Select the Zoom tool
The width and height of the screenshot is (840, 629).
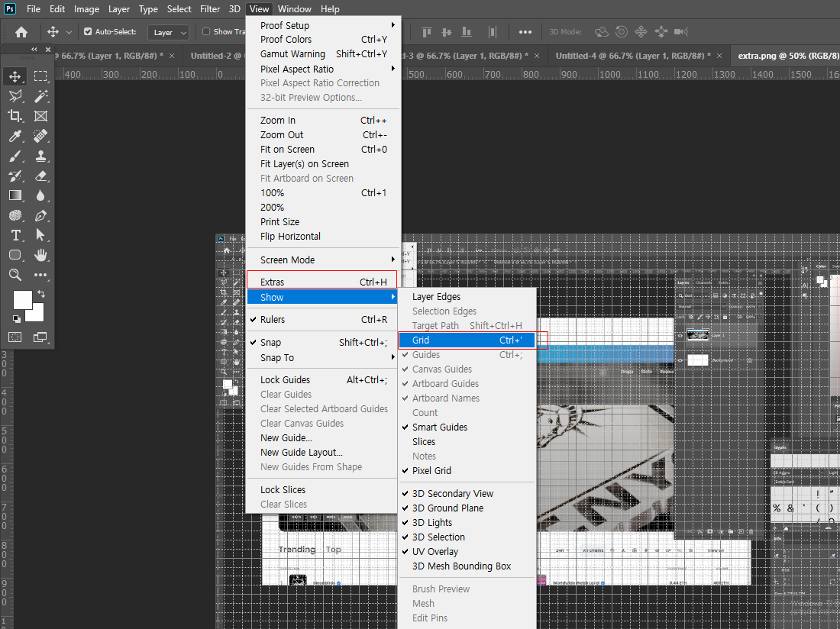[15, 275]
